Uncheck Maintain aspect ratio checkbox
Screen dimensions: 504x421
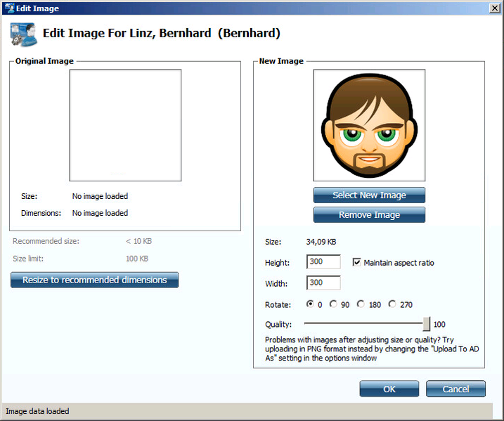356,262
